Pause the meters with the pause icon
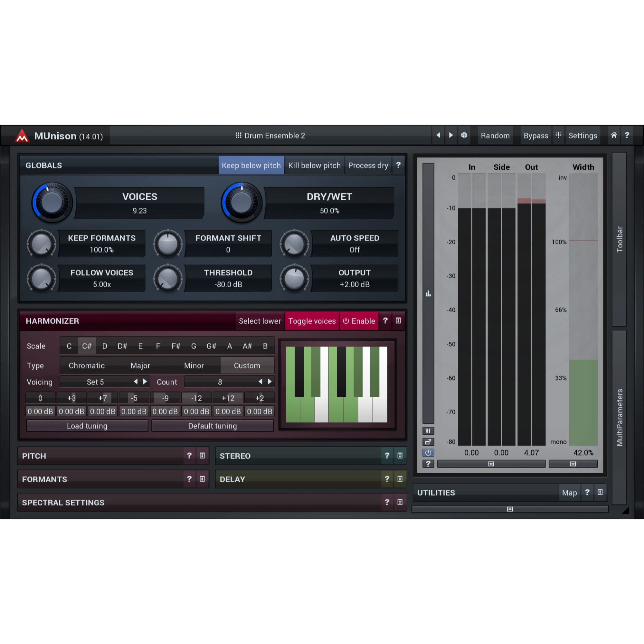The width and height of the screenshot is (644, 644). (x=428, y=431)
